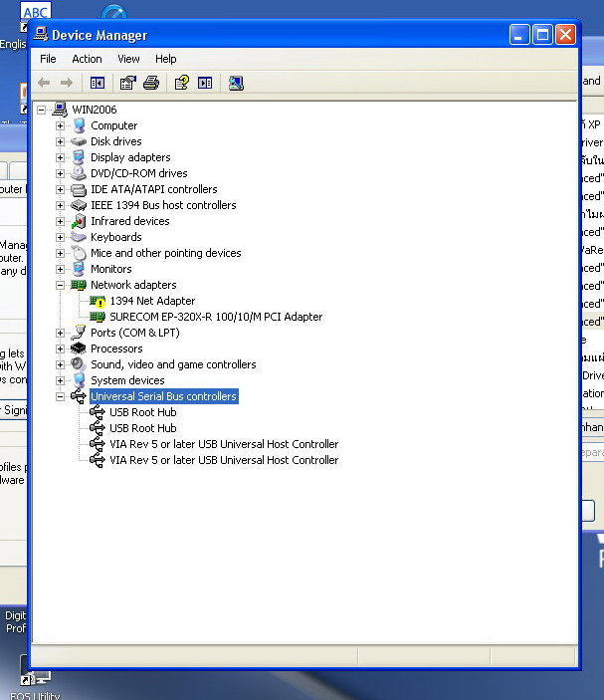Click the Ports (COM & LPT) plug icon
The image size is (604, 700).
click(x=79, y=333)
